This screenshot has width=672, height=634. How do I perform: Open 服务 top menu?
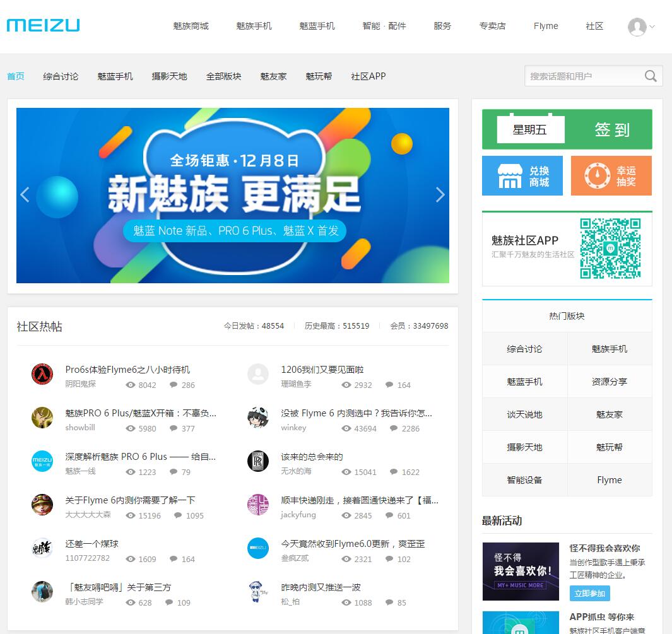click(x=442, y=26)
